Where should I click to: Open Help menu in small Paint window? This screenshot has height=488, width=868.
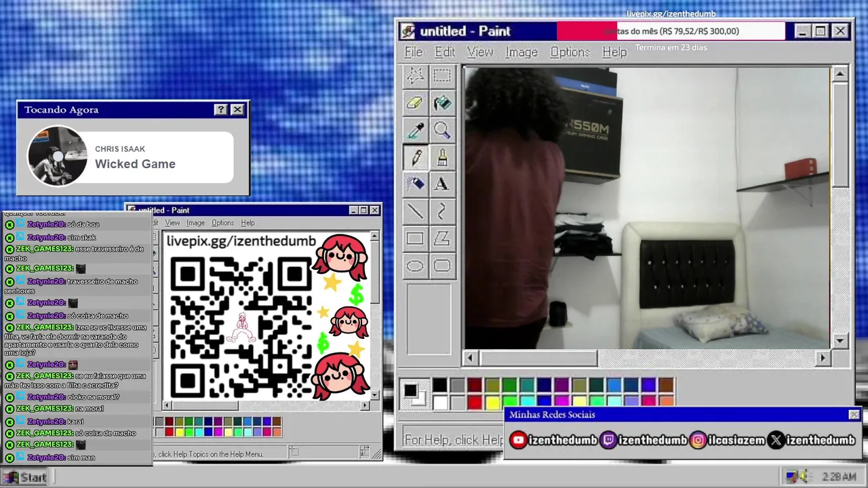coord(248,223)
